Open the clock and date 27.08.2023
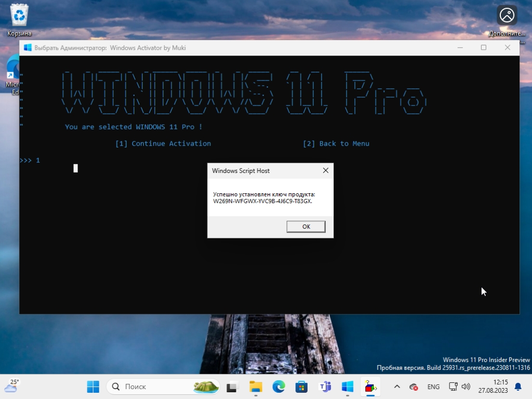The image size is (532, 399). pos(493,387)
